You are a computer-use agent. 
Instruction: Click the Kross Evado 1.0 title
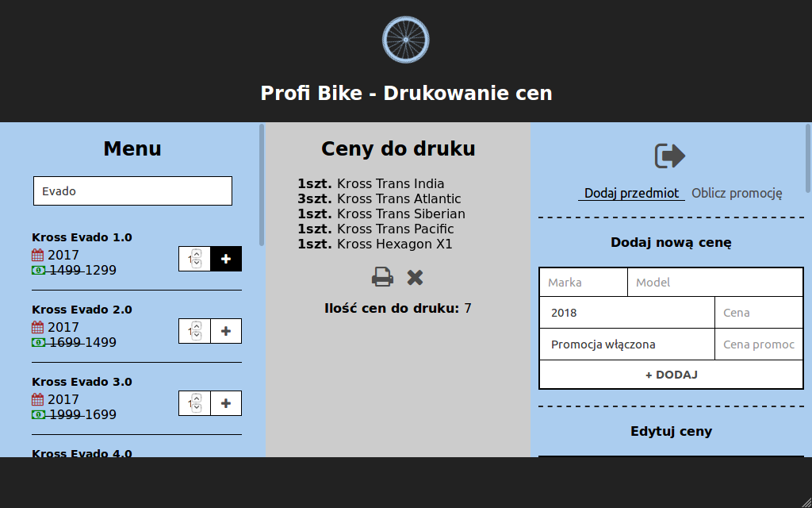coord(82,237)
